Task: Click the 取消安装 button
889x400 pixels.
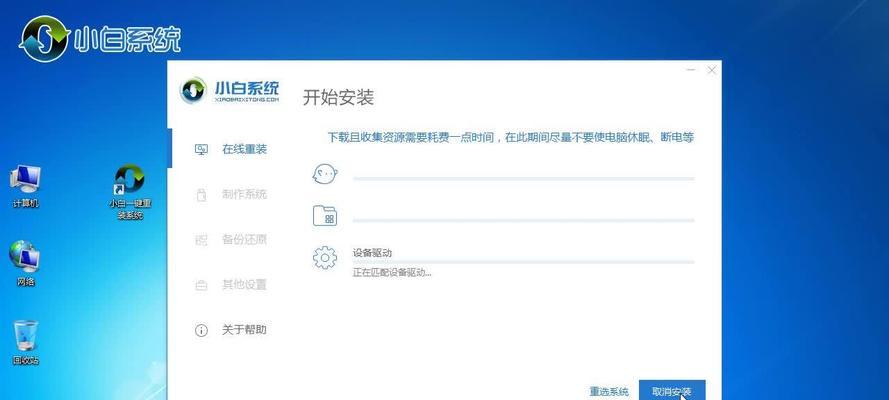Action: [672, 390]
